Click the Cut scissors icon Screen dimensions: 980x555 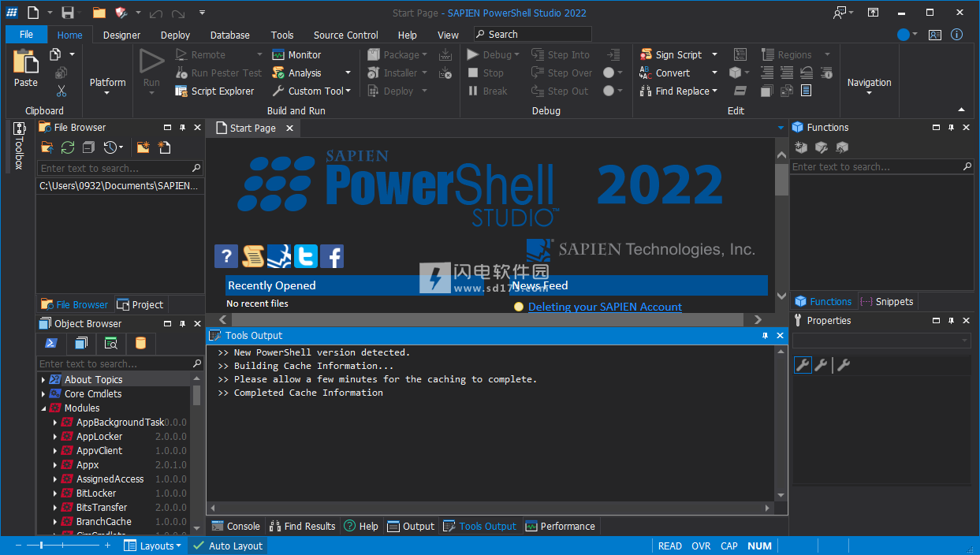click(61, 91)
